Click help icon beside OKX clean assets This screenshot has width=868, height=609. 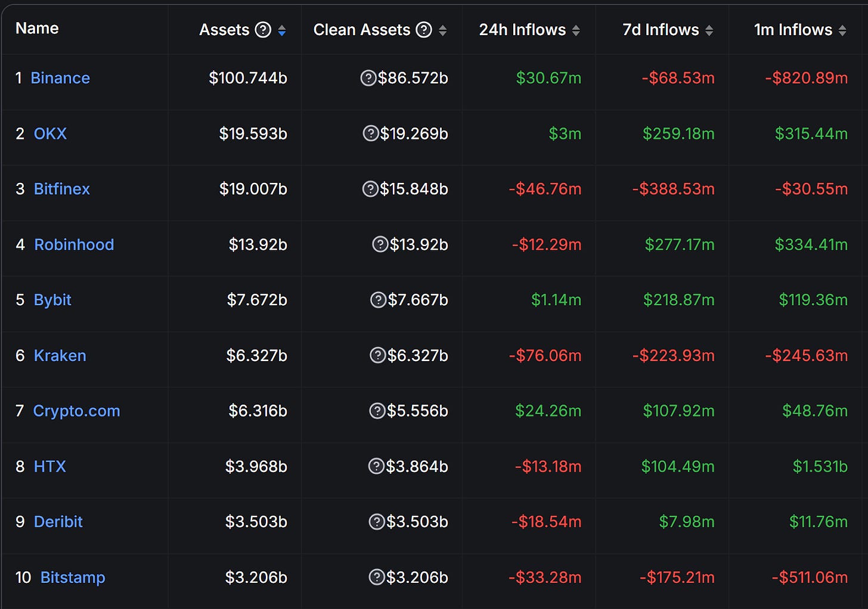[371, 133]
